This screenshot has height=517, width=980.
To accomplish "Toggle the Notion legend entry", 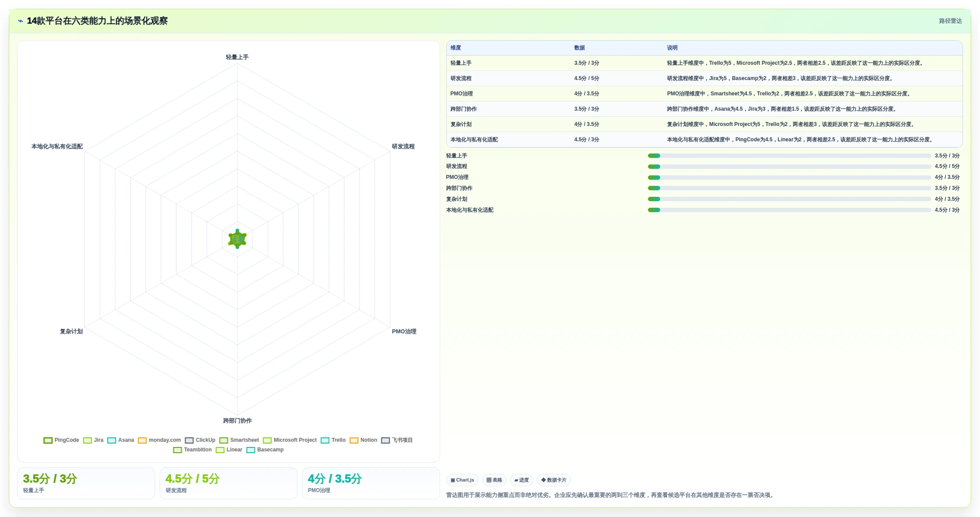I will [x=363, y=440].
